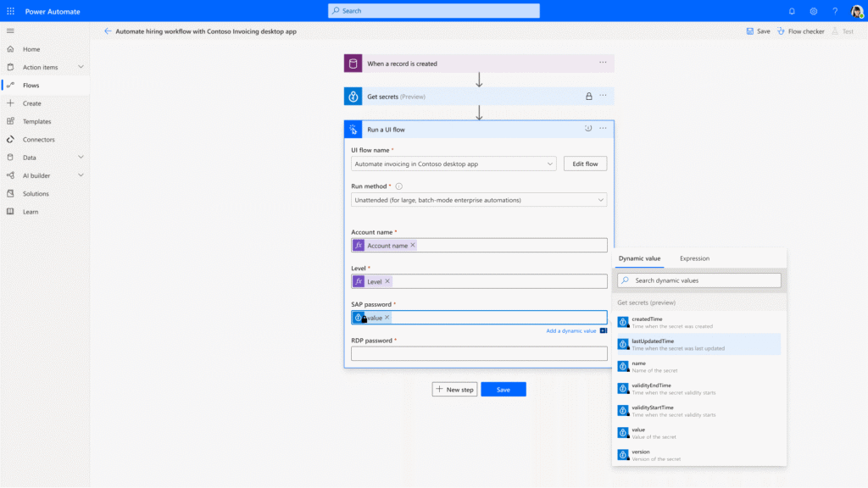The height and width of the screenshot is (488, 868).
Task: Open the app launcher waffle icon
Action: pyautogui.click(x=10, y=11)
